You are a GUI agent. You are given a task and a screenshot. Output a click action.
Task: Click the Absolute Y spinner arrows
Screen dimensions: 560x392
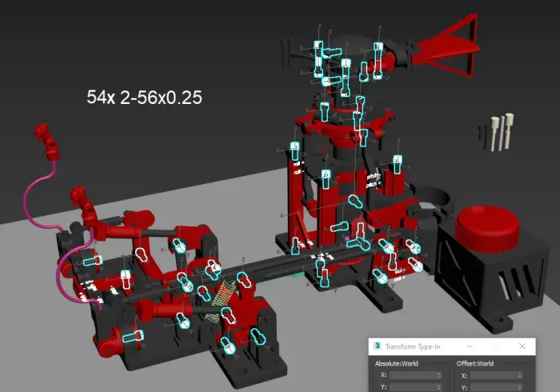[439, 387]
